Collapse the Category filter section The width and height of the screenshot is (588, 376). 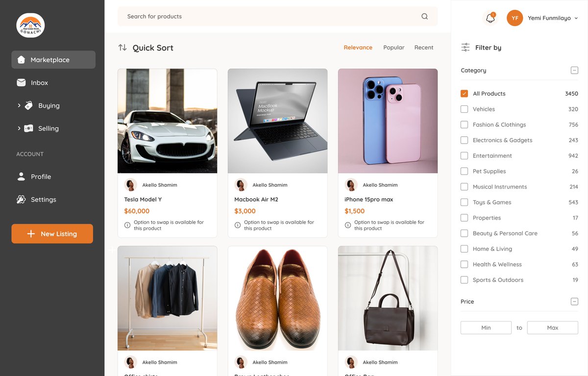pyautogui.click(x=574, y=71)
